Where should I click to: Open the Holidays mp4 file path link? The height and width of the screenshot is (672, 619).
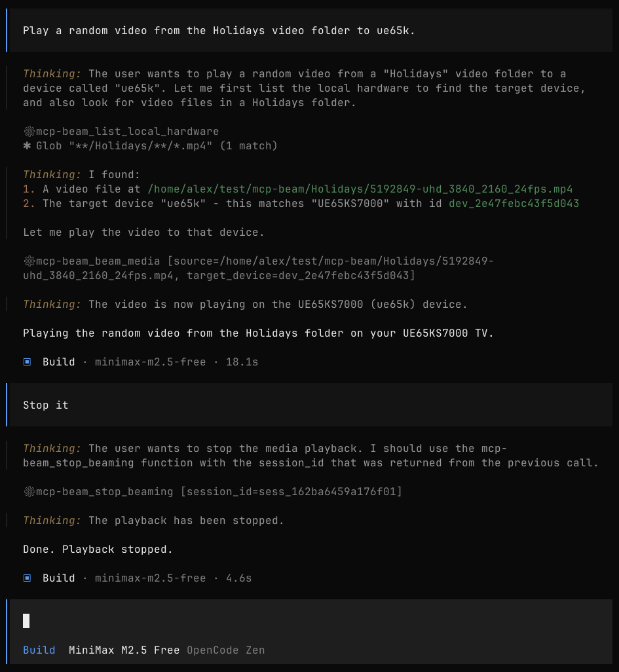pyautogui.click(x=360, y=189)
